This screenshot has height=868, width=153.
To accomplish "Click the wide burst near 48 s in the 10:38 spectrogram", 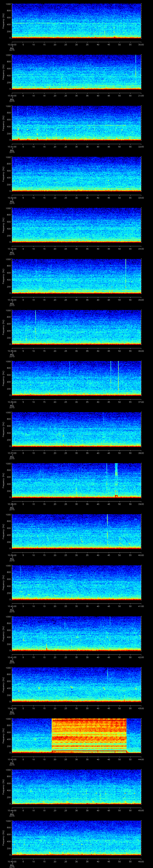I will 116,480.
